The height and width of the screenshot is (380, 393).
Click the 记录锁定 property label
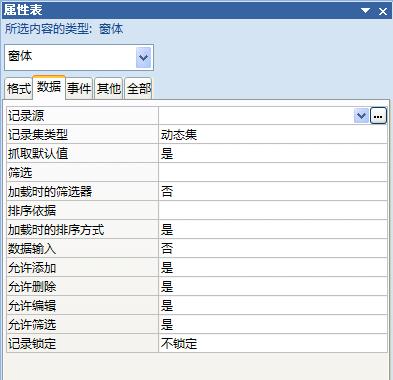point(32,344)
